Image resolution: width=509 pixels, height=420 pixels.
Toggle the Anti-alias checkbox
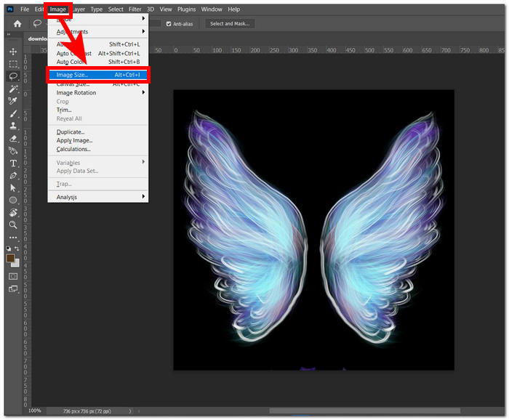[x=169, y=23]
